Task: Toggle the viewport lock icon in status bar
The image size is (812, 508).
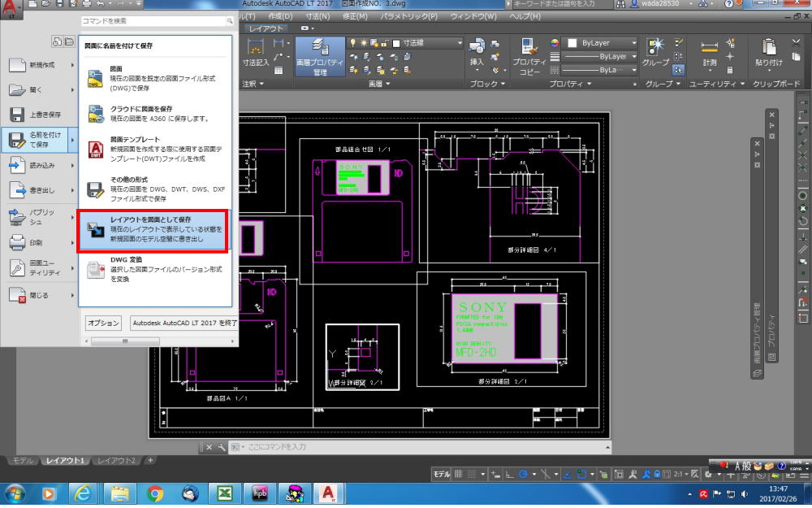Action: (657, 474)
